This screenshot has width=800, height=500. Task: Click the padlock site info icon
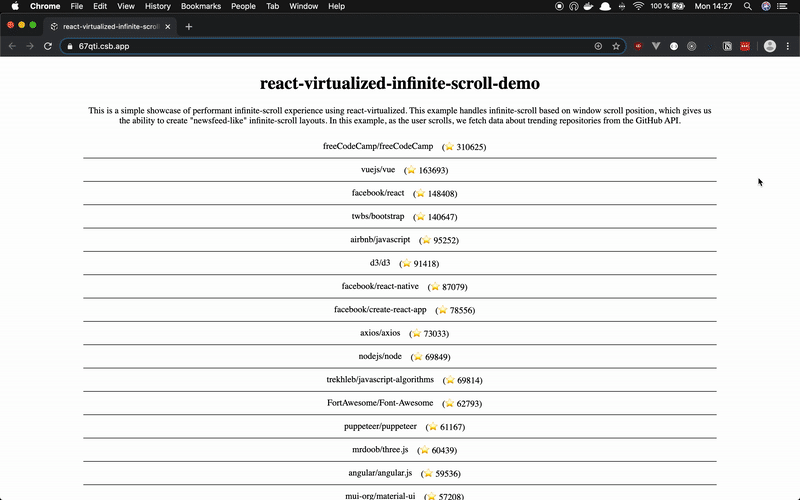click(x=70, y=46)
